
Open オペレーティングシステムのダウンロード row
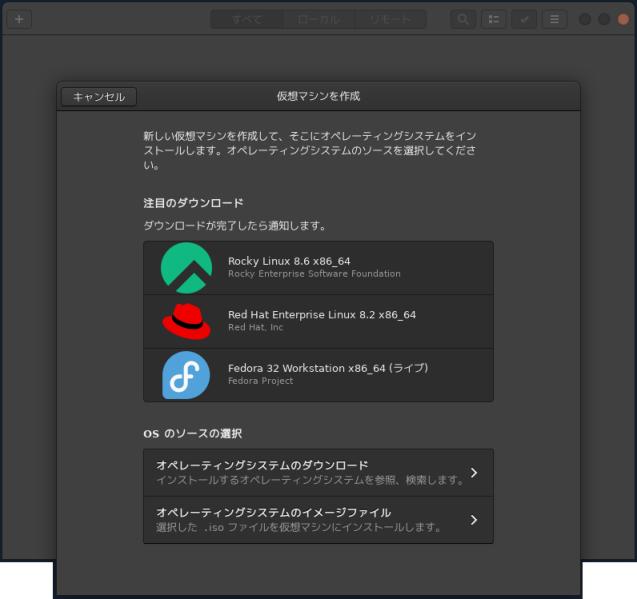tap(318, 473)
